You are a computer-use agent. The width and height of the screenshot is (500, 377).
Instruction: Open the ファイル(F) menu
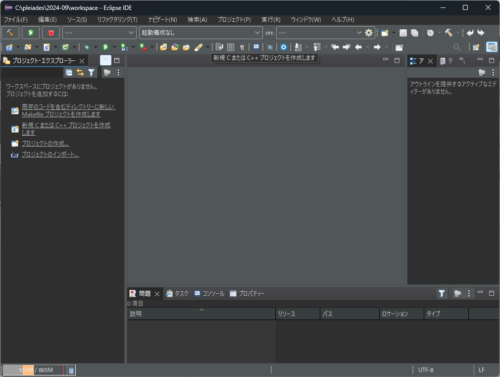tap(16, 20)
